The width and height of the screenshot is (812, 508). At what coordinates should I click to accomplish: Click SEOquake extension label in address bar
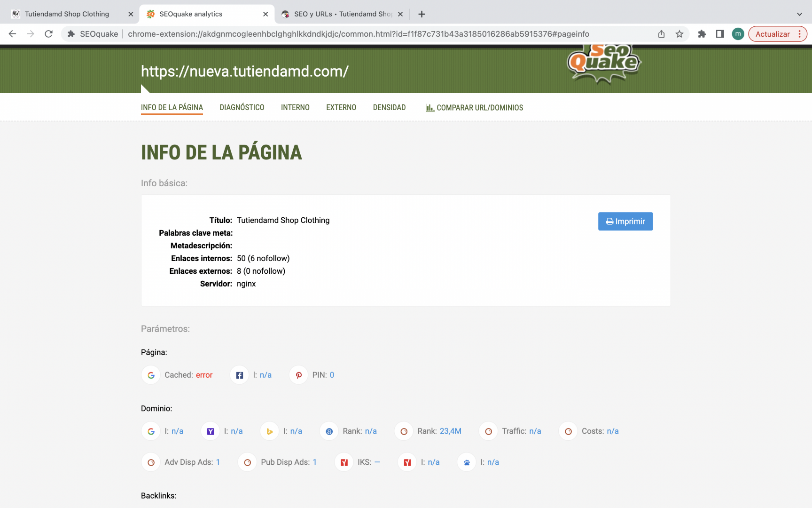point(93,34)
